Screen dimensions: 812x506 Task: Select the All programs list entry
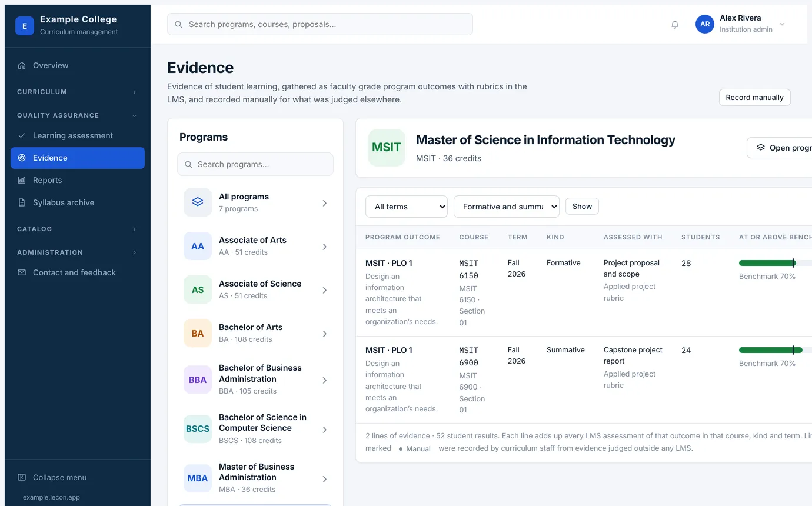click(x=255, y=202)
